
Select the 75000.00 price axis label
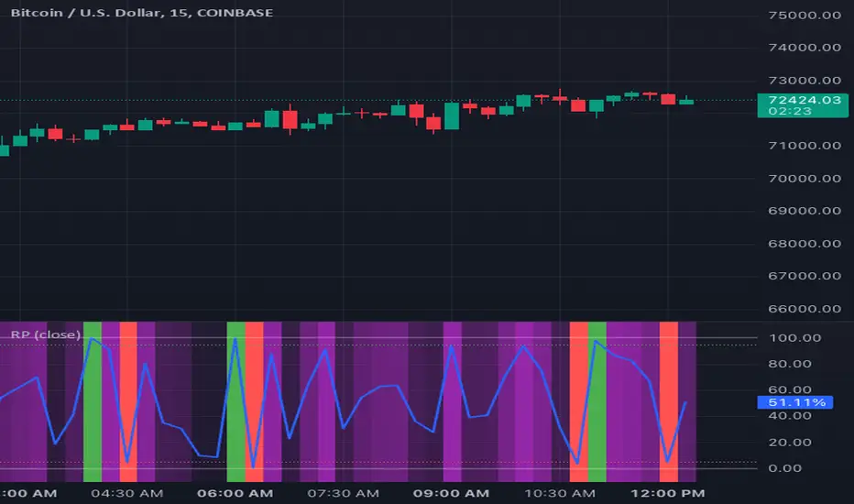pos(805,16)
